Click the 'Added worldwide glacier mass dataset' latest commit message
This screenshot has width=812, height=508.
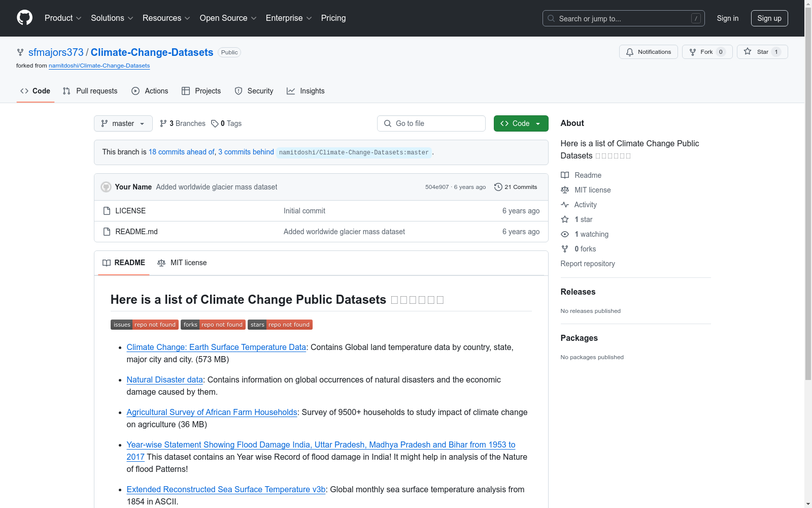click(217, 187)
